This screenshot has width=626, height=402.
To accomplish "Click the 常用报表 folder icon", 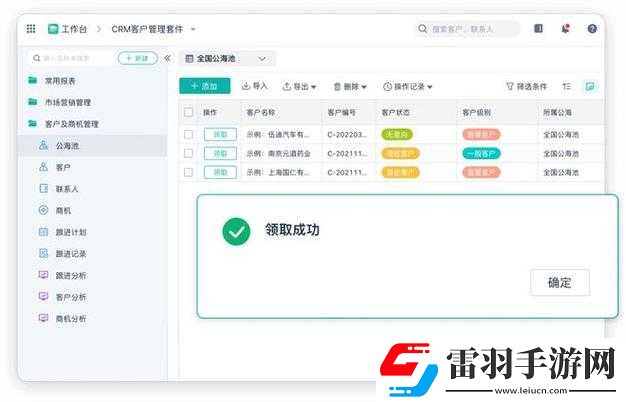I will click(x=33, y=81).
